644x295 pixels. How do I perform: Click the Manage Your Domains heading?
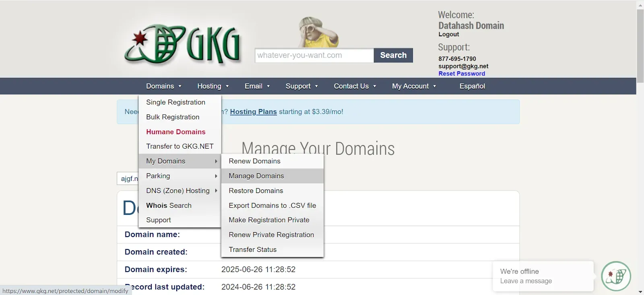coord(318,148)
